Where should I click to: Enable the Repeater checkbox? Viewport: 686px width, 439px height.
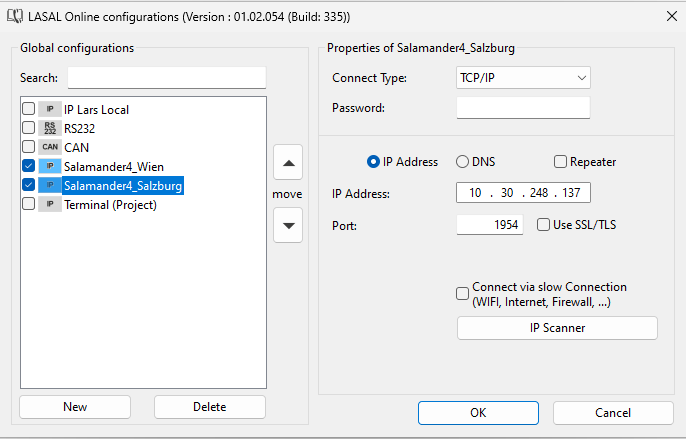click(561, 162)
